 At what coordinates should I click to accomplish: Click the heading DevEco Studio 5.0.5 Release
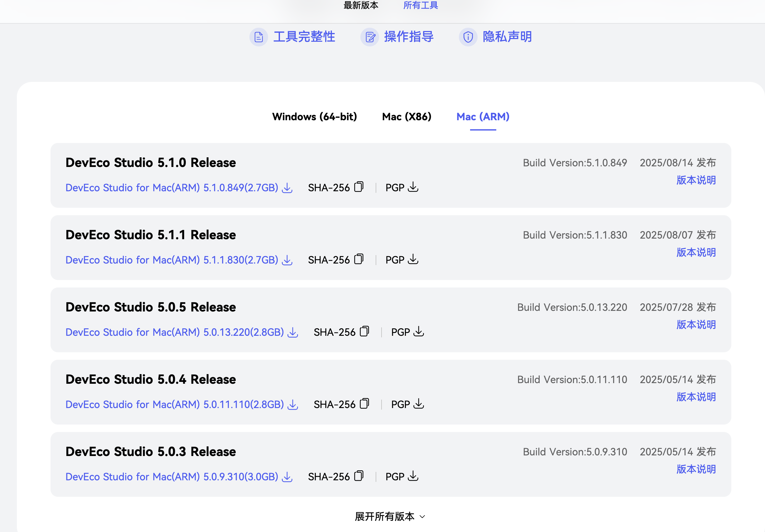(151, 307)
